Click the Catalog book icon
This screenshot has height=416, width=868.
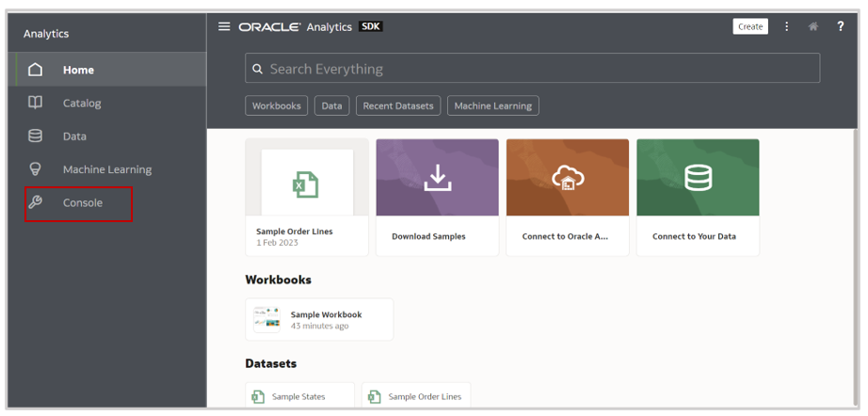click(36, 103)
